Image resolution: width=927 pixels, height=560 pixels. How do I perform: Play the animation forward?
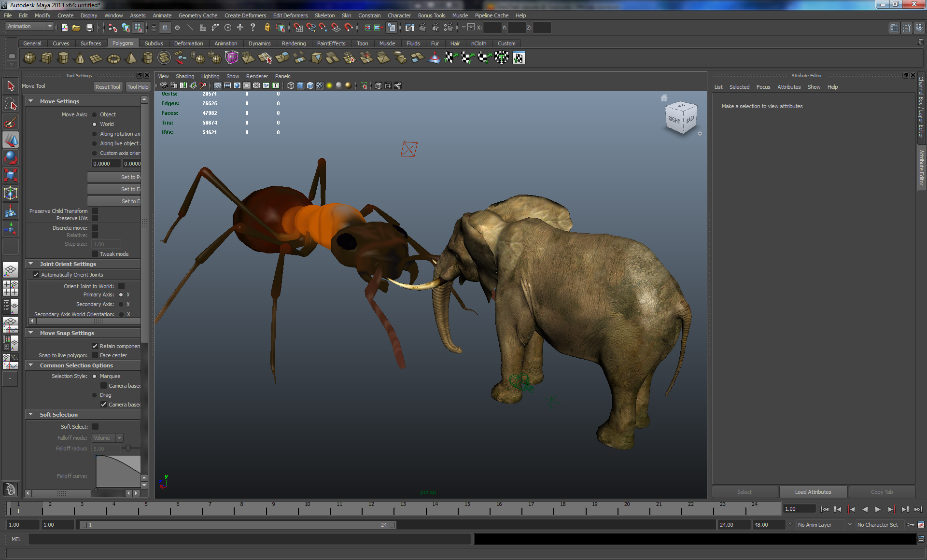878,509
